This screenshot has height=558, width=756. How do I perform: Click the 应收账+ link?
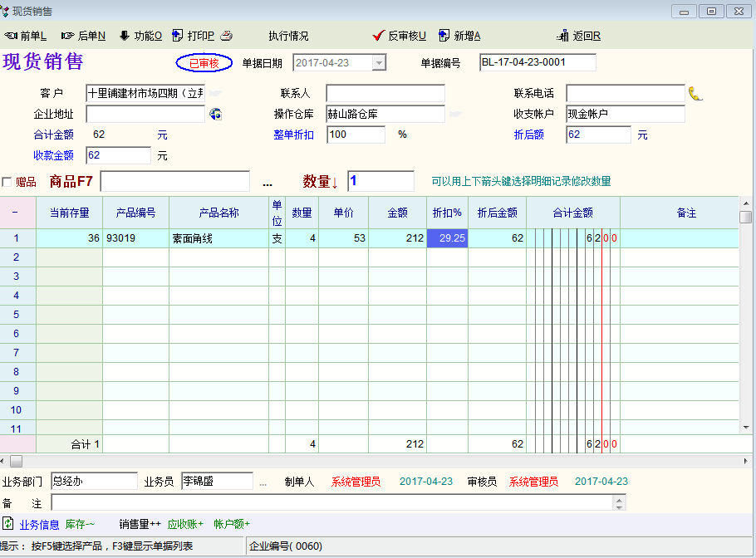185,524
